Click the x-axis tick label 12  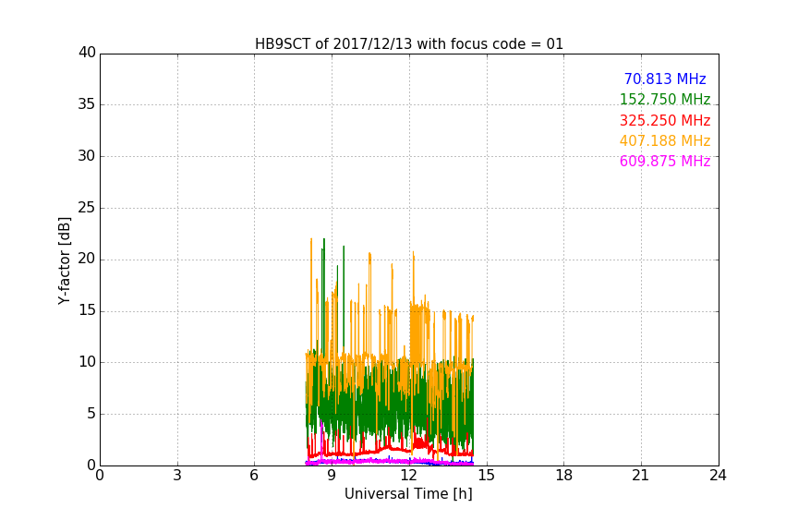pyautogui.click(x=409, y=476)
